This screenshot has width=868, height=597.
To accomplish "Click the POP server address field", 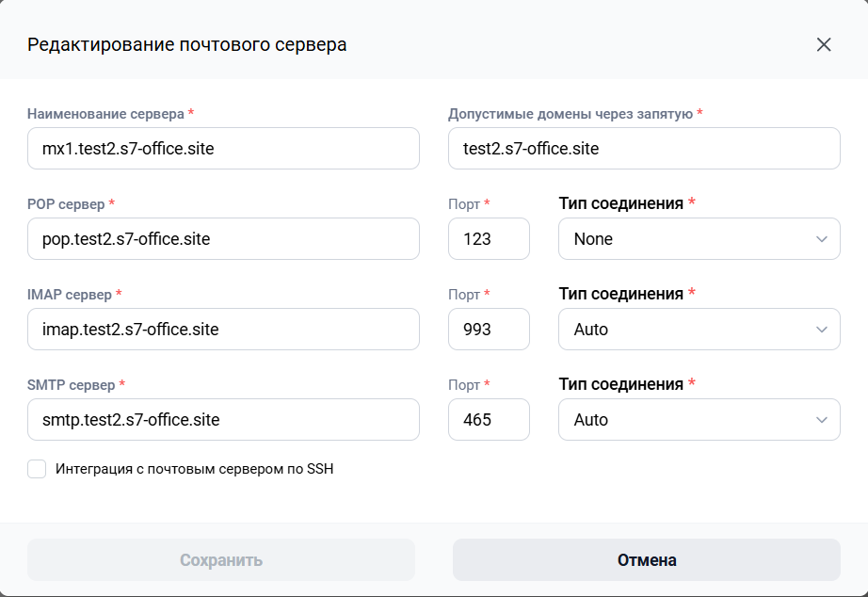I will coord(224,238).
